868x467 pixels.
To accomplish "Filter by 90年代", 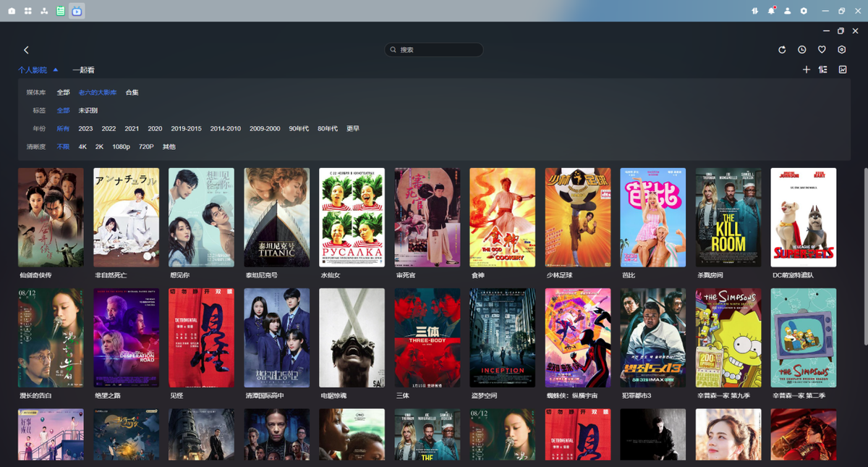I will coord(299,129).
